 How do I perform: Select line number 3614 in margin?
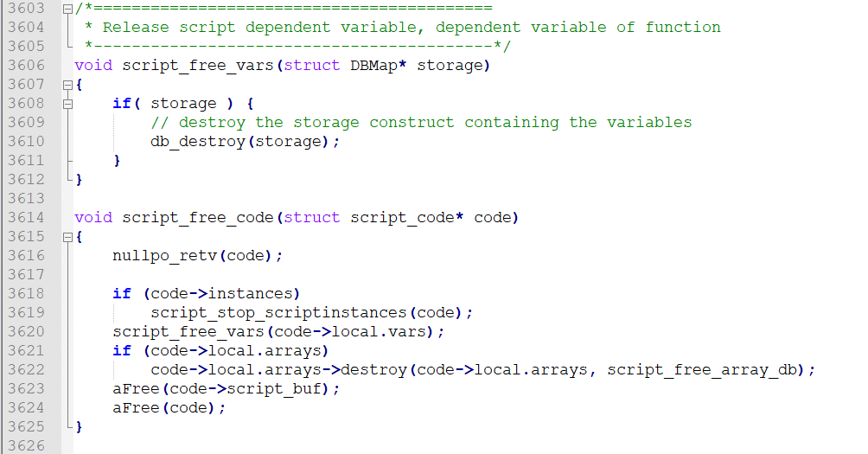pos(26,218)
